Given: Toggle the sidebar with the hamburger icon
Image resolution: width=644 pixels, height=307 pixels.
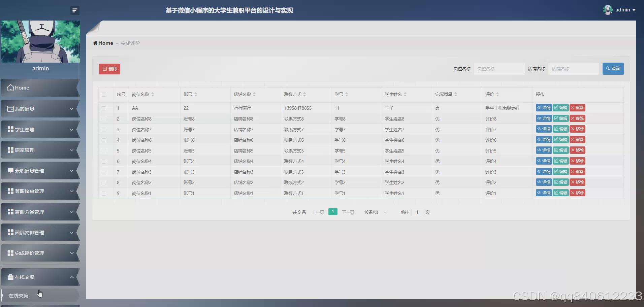Looking at the screenshot, I should tap(75, 10).
